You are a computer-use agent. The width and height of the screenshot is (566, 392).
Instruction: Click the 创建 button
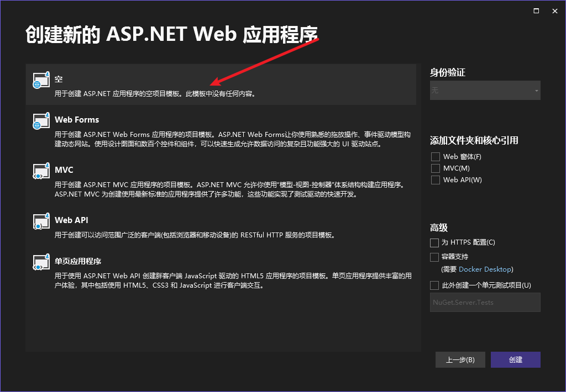click(x=516, y=360)
